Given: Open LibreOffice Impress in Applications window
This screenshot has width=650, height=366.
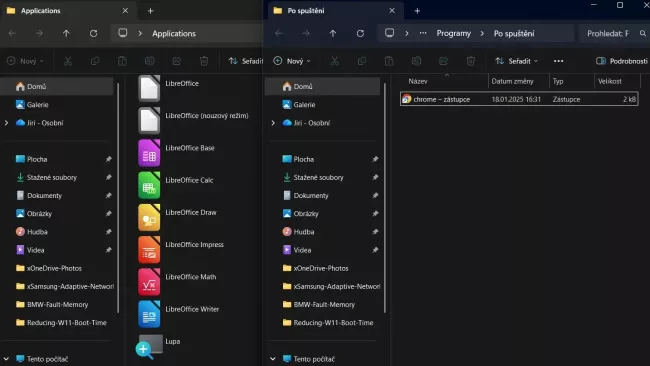Looking at the screenshot, I should (181, 250).
